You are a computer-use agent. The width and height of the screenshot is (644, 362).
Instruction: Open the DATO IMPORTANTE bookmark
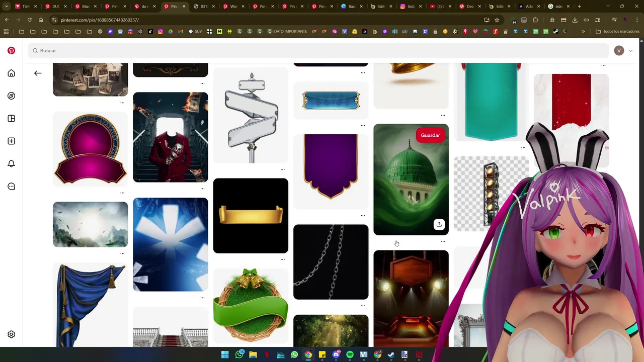click(x=287, y=31)
